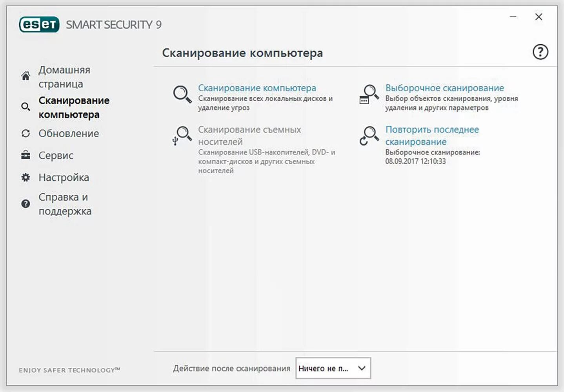
Task: Open the Сервис section
Action: click(56, 155)
